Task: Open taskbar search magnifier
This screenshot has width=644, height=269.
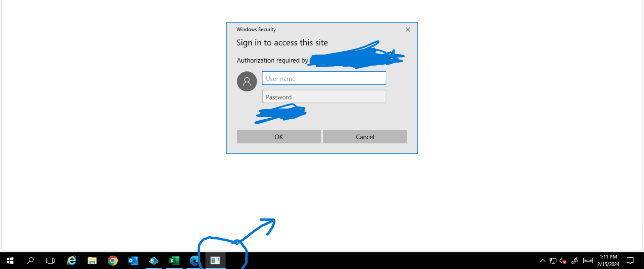Action: point(30,261)
